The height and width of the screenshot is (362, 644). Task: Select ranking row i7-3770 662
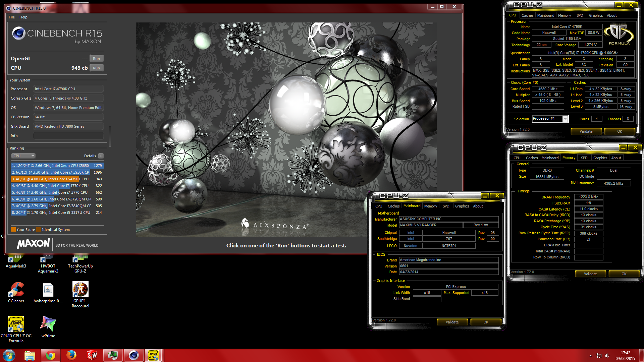(57, 192)
